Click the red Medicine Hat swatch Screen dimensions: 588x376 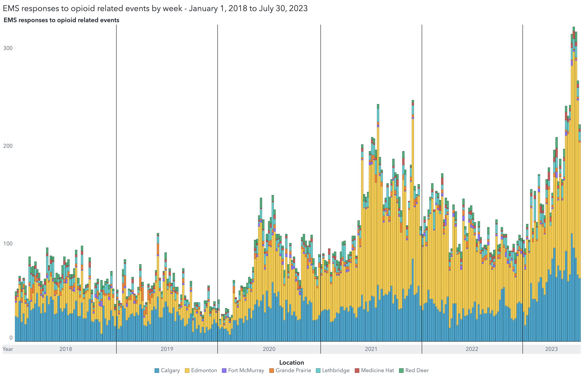pyautogui.click(x=357, y=371)
